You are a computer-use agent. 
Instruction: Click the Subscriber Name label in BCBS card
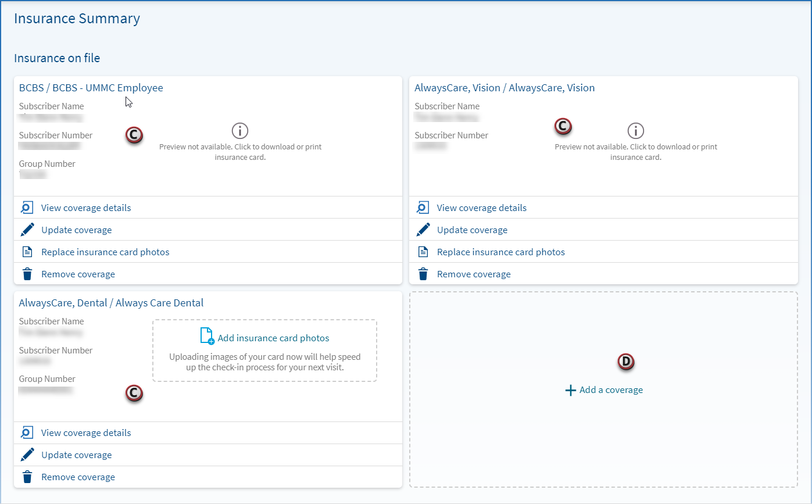point(51,106)
